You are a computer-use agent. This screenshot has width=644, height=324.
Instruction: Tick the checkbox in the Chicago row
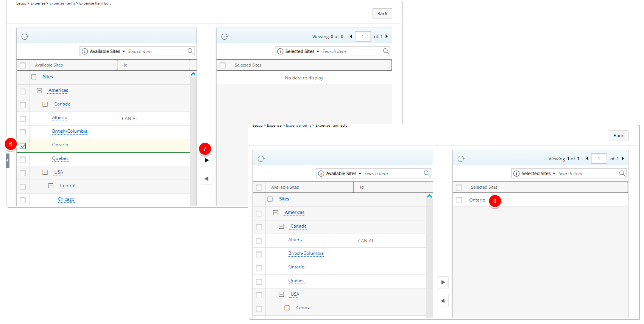[23, 200]
